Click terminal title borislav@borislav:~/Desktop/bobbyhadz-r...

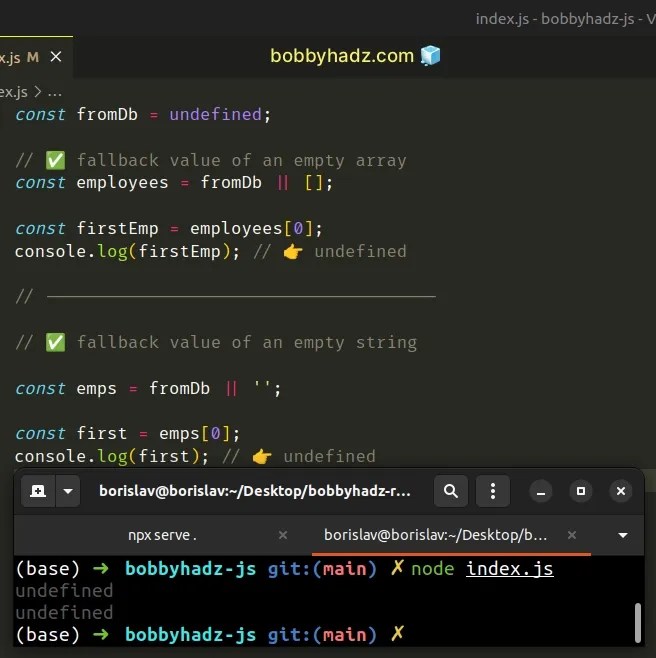pyautogui.click(x=255, y=491)
